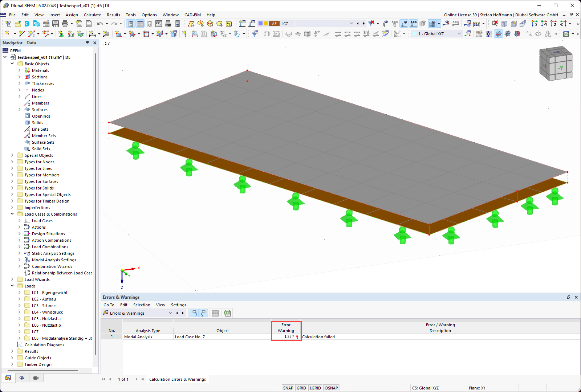Go to previous load case arrow

pos(358,24)
